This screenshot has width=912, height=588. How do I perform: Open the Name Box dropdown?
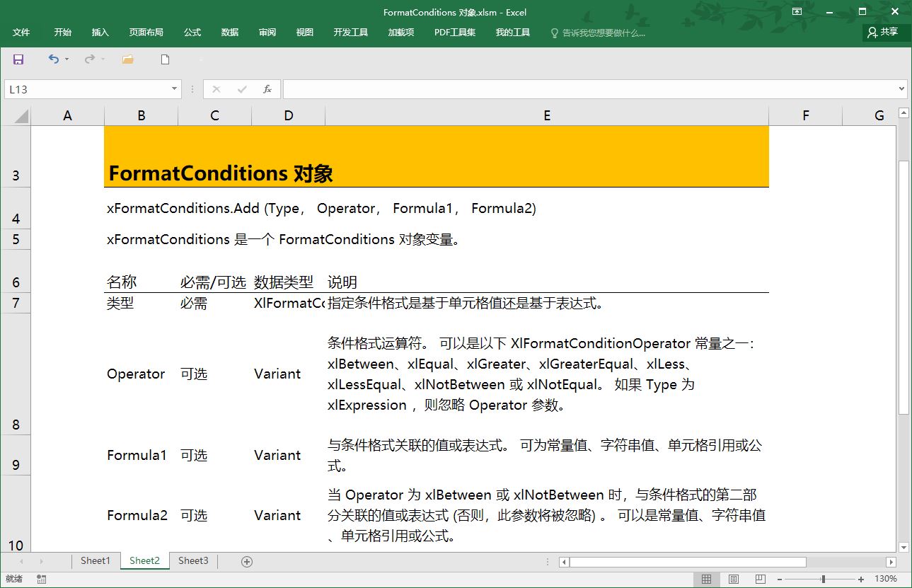(173, 88)
